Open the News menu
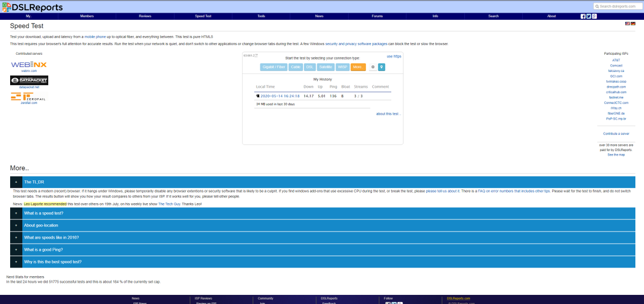Image resolution: width=644 pixels, height=304 pixels. coord(319,16)
